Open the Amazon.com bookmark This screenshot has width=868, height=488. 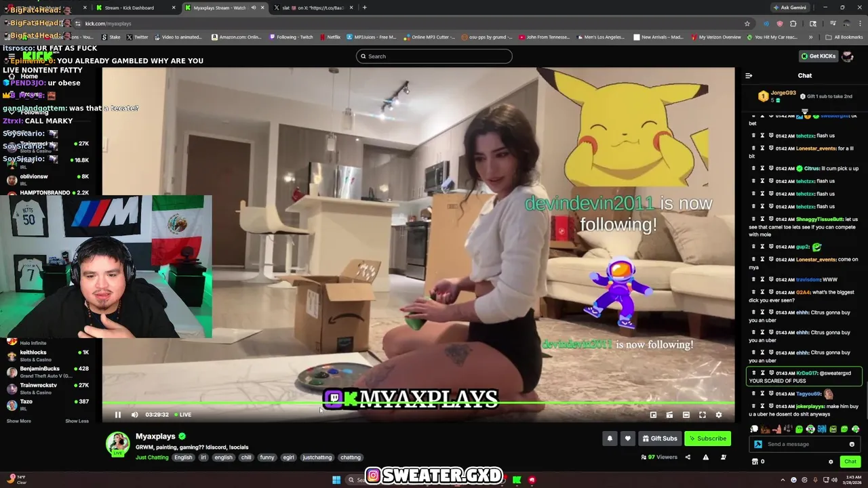coord(237,37)
